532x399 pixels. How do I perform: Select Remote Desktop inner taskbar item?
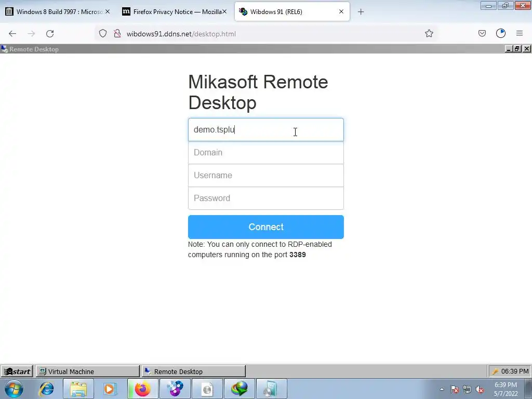click(193, 371)
